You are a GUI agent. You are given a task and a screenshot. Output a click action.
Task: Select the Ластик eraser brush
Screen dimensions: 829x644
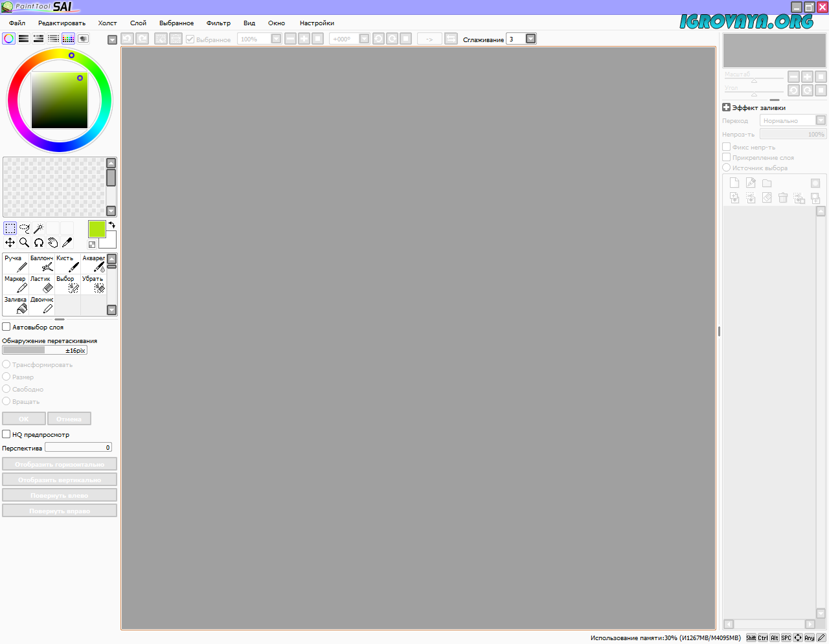click(41, 284)
